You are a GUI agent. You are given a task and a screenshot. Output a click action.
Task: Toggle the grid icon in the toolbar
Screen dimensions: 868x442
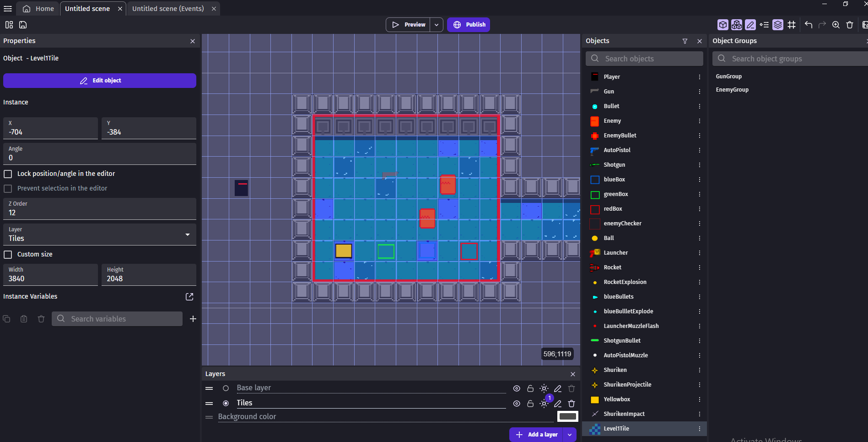[792, 25]
